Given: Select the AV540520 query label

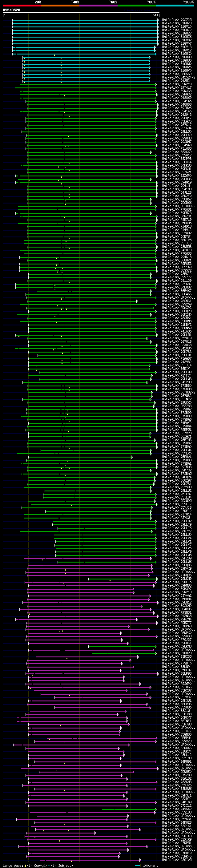Looking at the screenshot, I should point(11,10).
